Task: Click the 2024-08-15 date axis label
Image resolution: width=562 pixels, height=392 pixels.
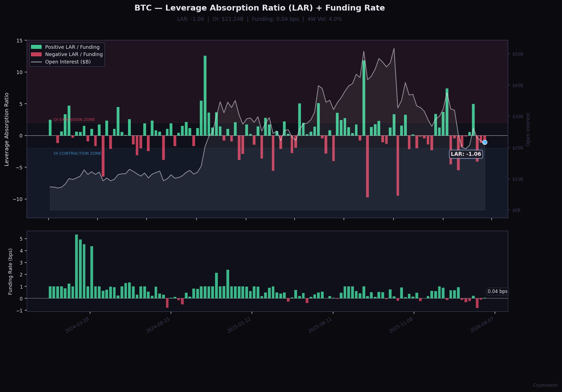Action: [x=158, y=325]
